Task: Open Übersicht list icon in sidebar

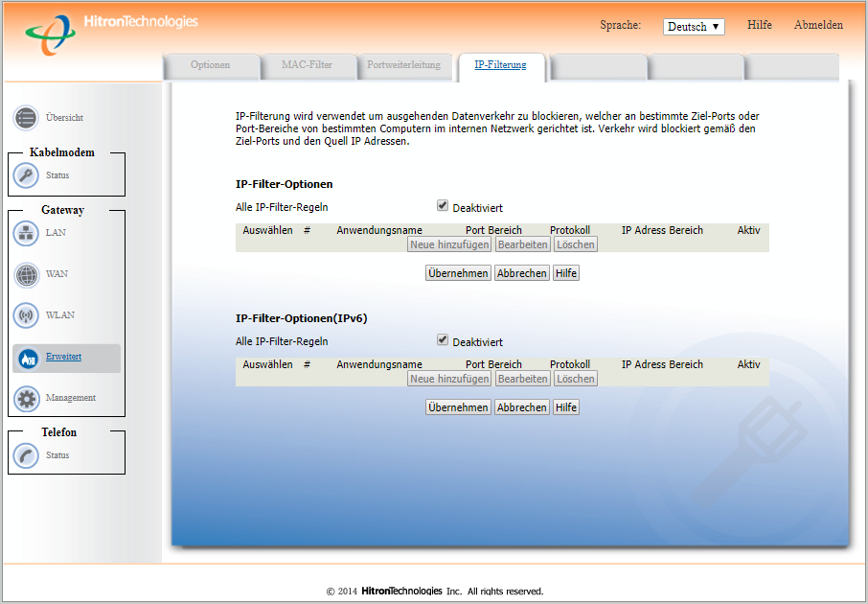Action: (x=26, y=118)
